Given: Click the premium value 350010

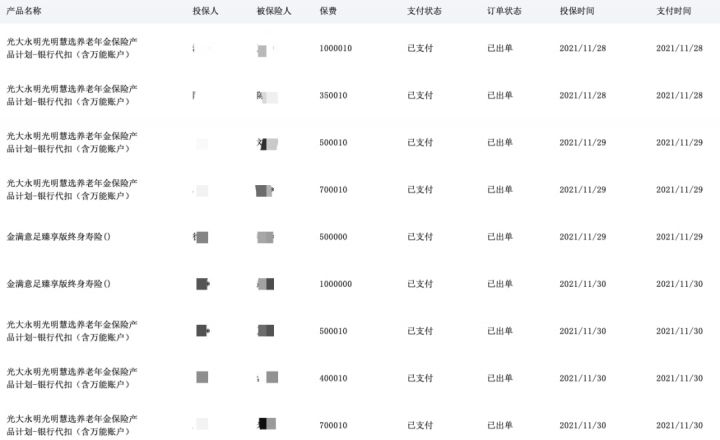Looking at the screenshot, I should click(x=334, y=95).
